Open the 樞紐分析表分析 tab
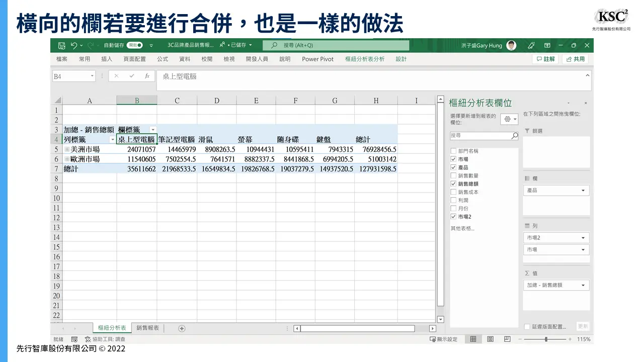This screenshot has height=362, width=644. coord(365,59)
